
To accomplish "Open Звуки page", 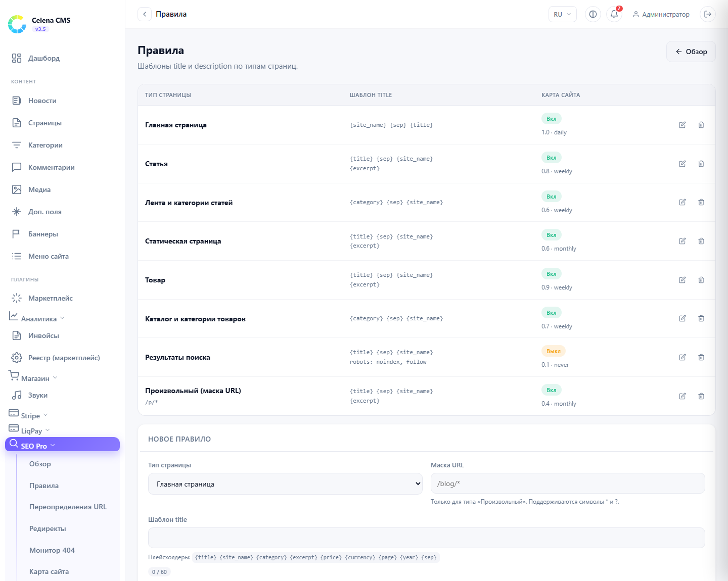I will (63, 395).
